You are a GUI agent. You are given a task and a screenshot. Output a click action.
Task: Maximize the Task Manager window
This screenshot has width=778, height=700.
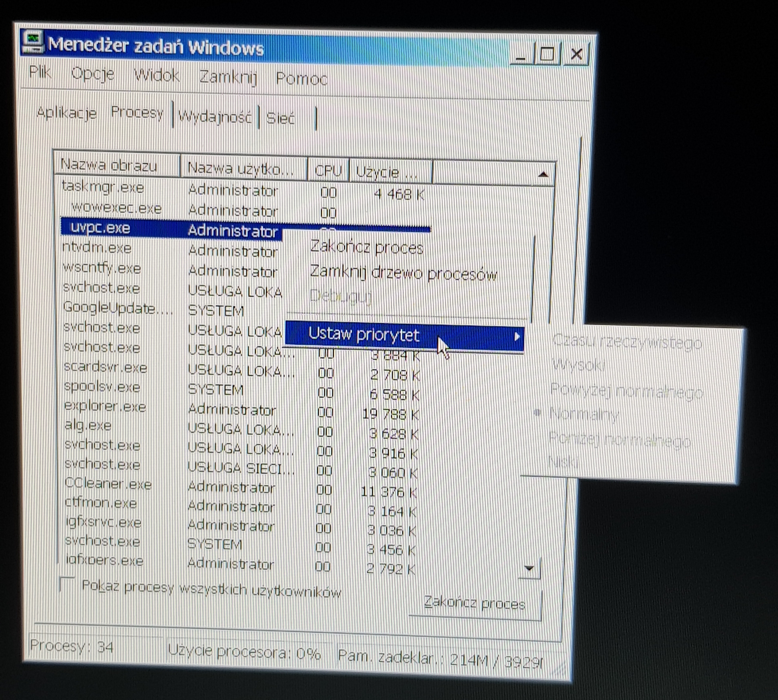(x=547, y=53)
